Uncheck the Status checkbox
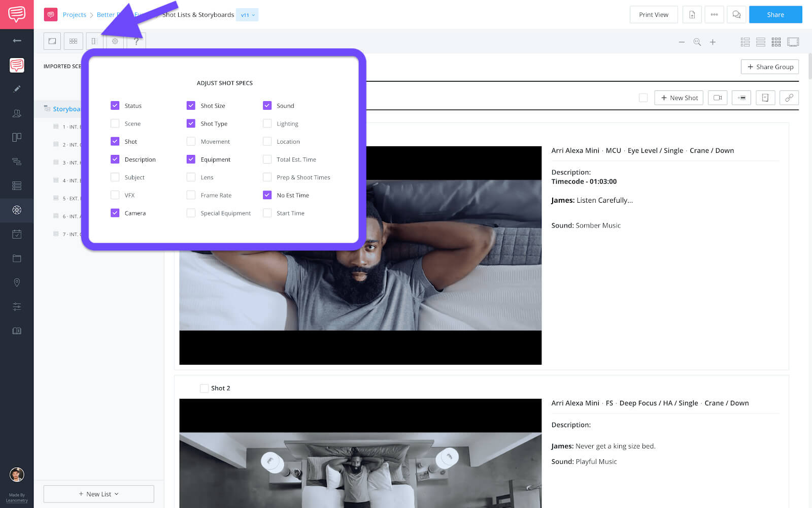Image resolution: width=812 pixels, height=508 pixels. click(115, 106)
